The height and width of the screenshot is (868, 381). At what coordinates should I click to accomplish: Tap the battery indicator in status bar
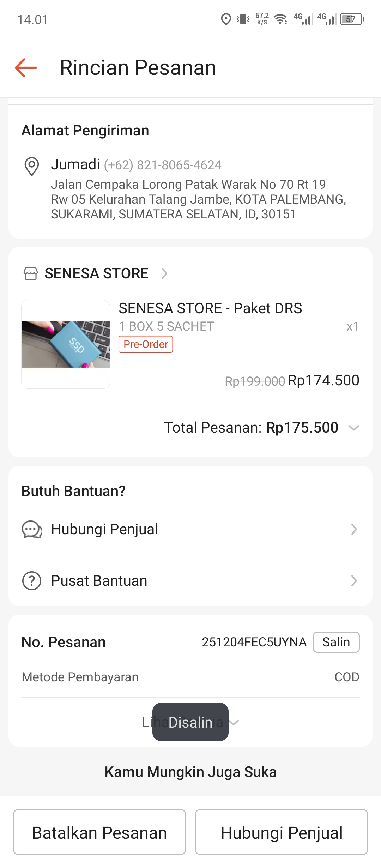tap(351, 19)
